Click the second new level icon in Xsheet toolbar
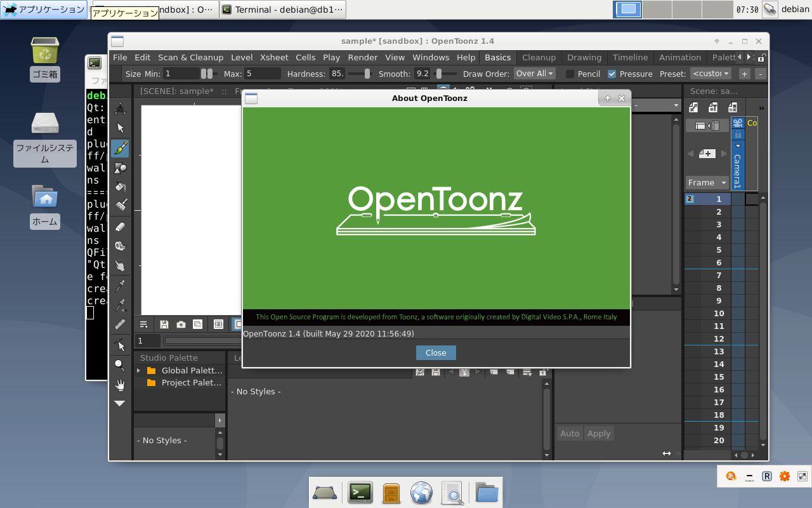Viewport: 812px width, 508px height. click(x=713, y=107)
